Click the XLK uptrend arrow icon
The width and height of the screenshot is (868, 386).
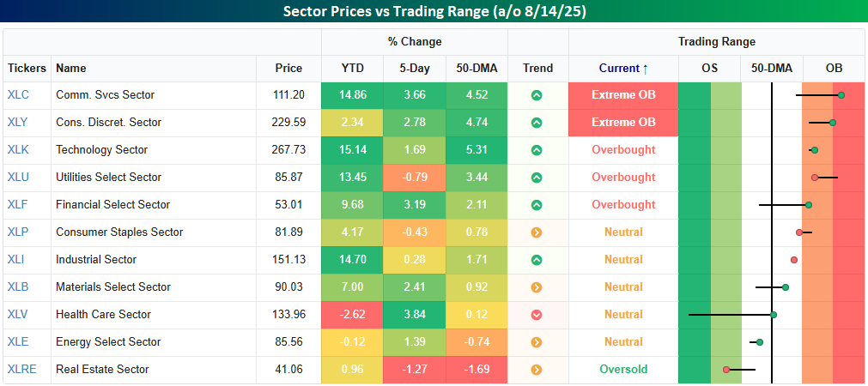pyautogui.click(x=537, y=150)
